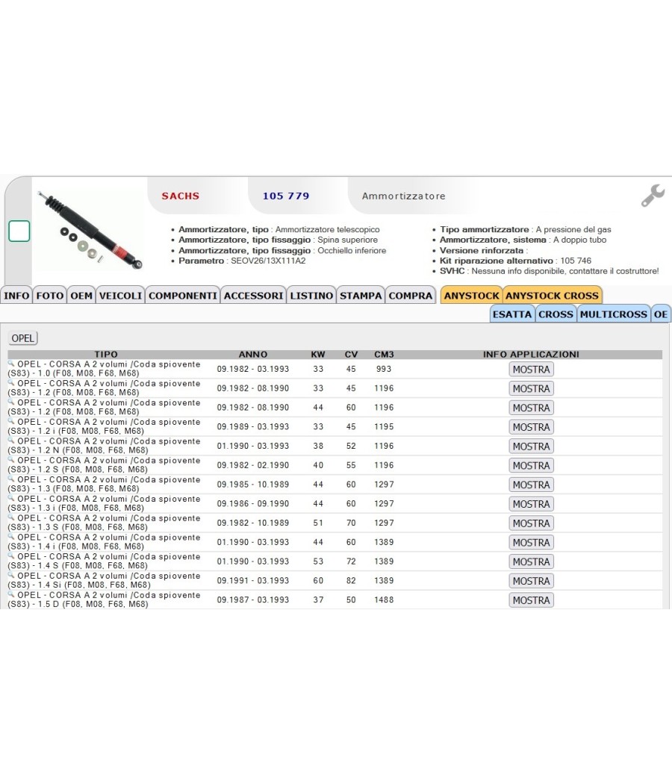
Task: Click the OPEL CORSA A 1.4 Si type text
Action: 104,580
